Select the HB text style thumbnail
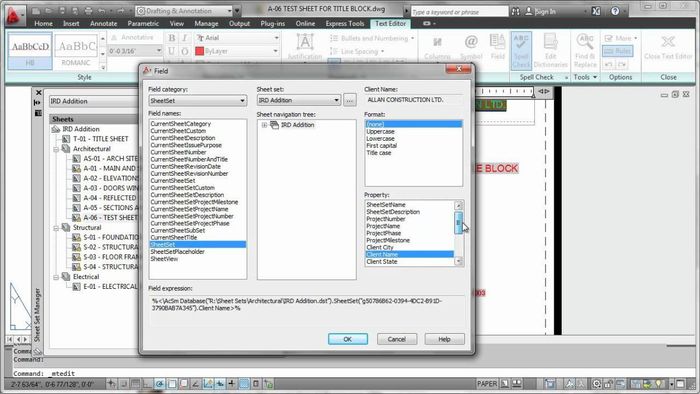 point(30,50)
